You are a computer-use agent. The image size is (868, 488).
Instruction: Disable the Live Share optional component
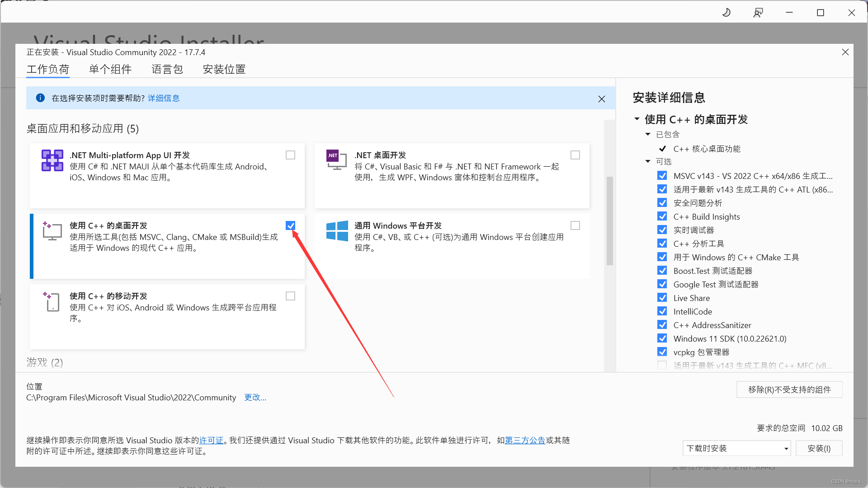[x=662, y=297]
